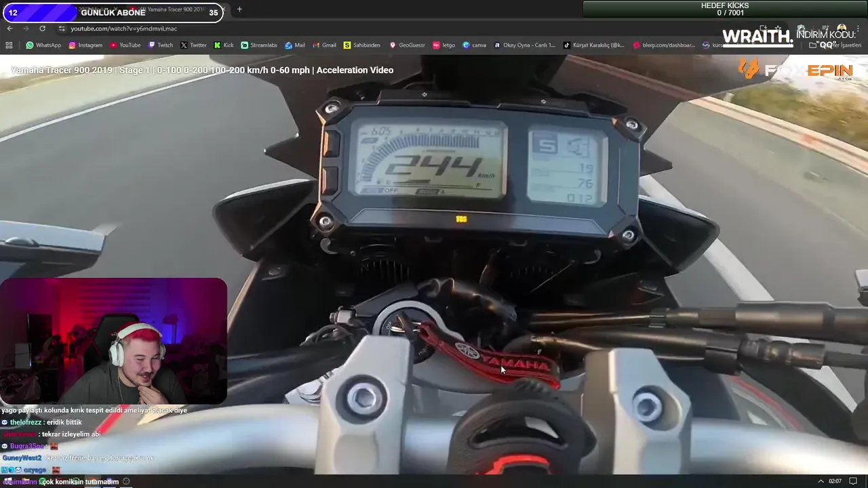Open the Instagram bookmark
The width and height of the screenshot is (868, 488).
[85, 45]
